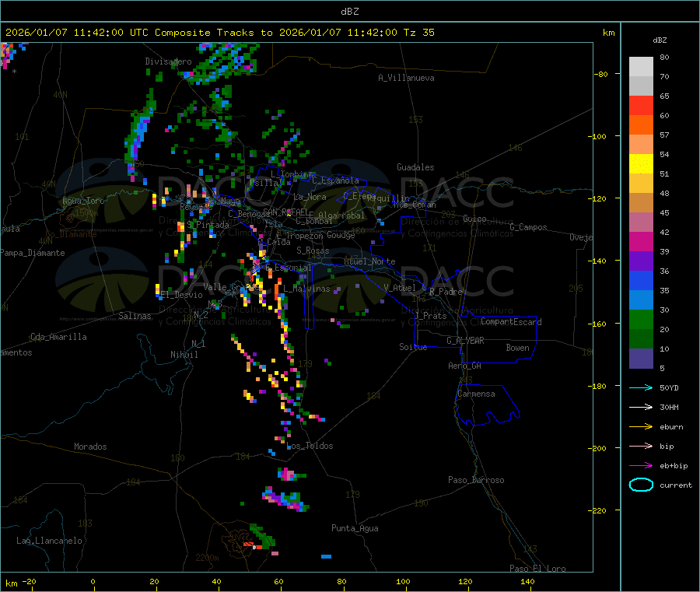Viewport: 700px width, 592px height.
Task: Click the R_Padre location label
Action: pyautogui.click(x=446, y=292)
